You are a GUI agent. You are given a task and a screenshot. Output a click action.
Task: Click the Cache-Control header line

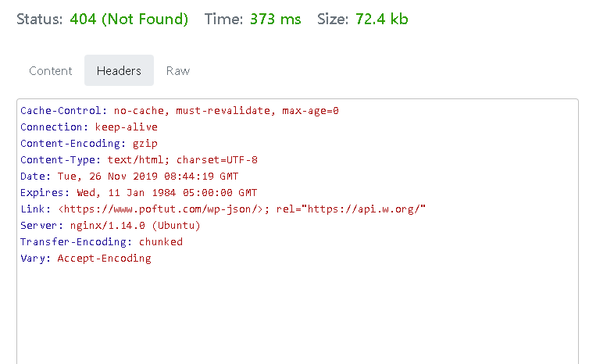(180, 110)
